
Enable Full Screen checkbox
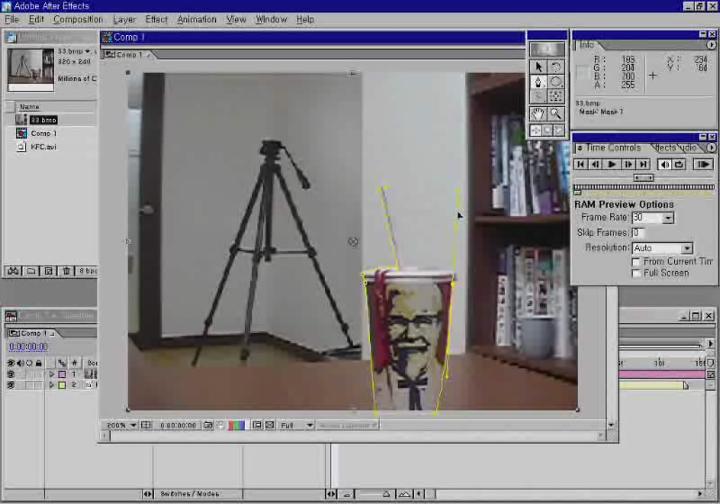636,274
